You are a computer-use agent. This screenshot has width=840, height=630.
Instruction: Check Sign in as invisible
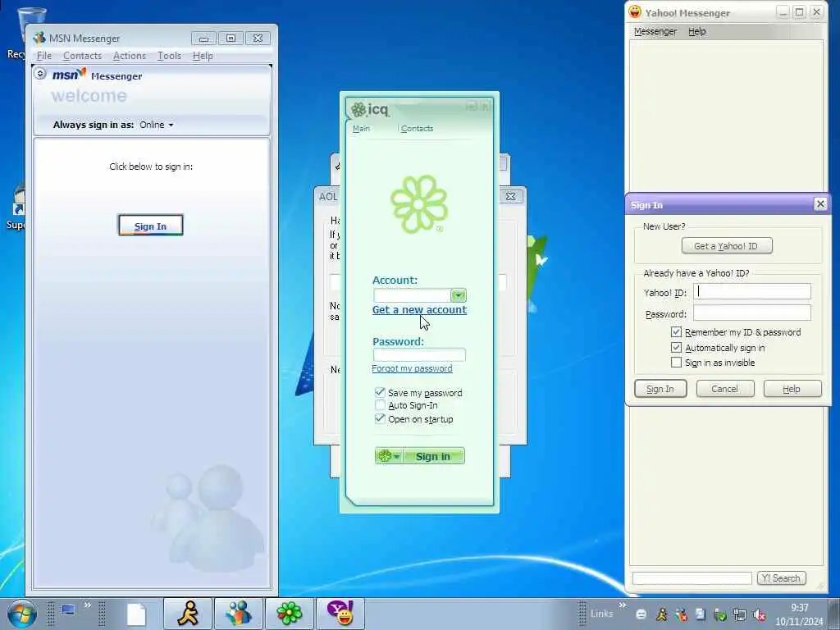pos(676,363)
